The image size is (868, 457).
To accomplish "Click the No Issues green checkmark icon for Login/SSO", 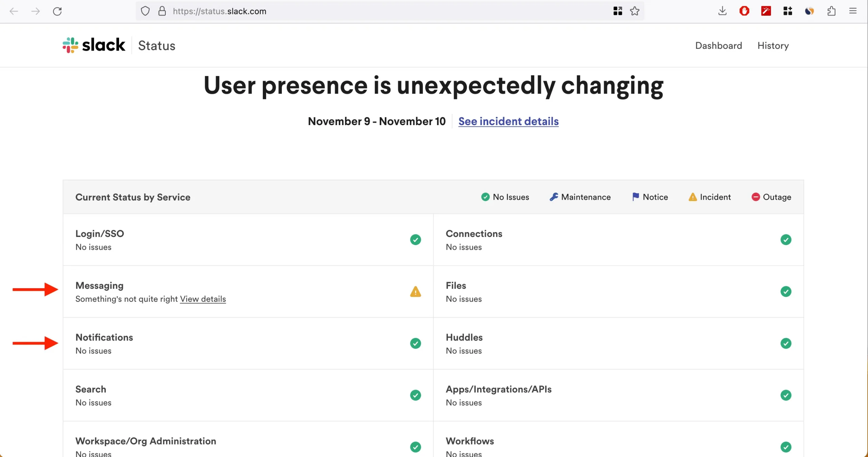I will 415,239.
